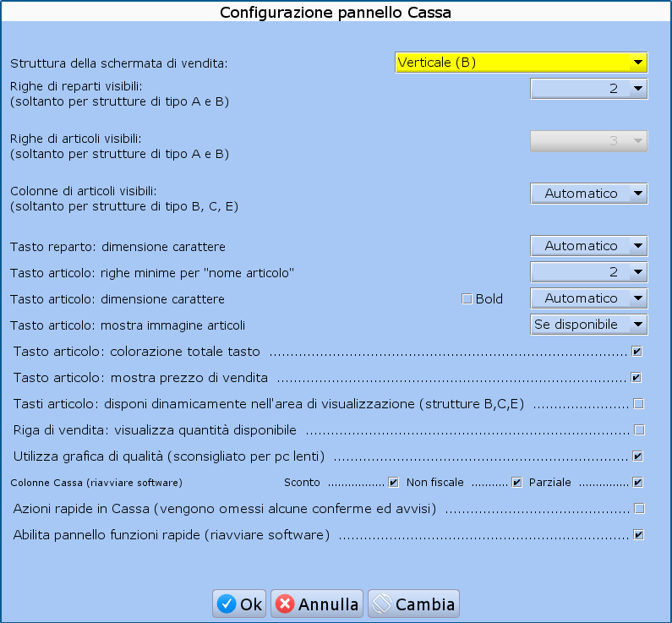The image size is (672, 623).
Task: Uncheck the Parziale column checkbox
Action: pyautogui.click(x=637, y=482)
